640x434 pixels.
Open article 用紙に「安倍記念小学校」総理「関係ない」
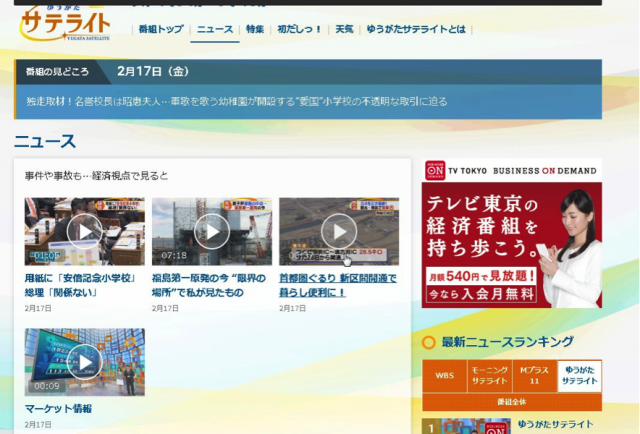coord(81,285)
